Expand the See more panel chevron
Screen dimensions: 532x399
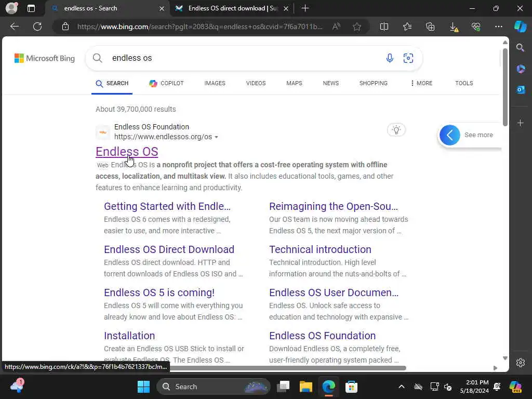449,135
